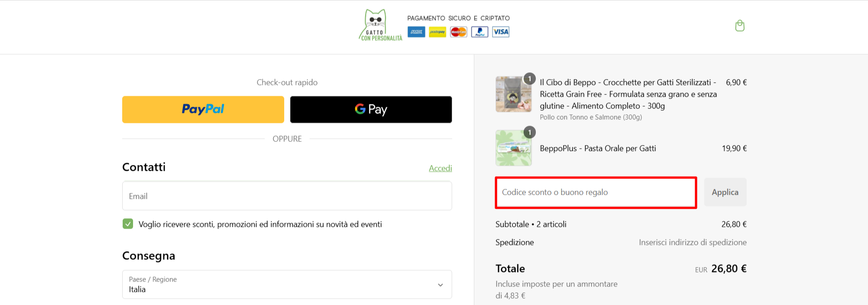
Task: Click the quantity badge on BeppoPlus thumbnail
Action: click(529, 132)
